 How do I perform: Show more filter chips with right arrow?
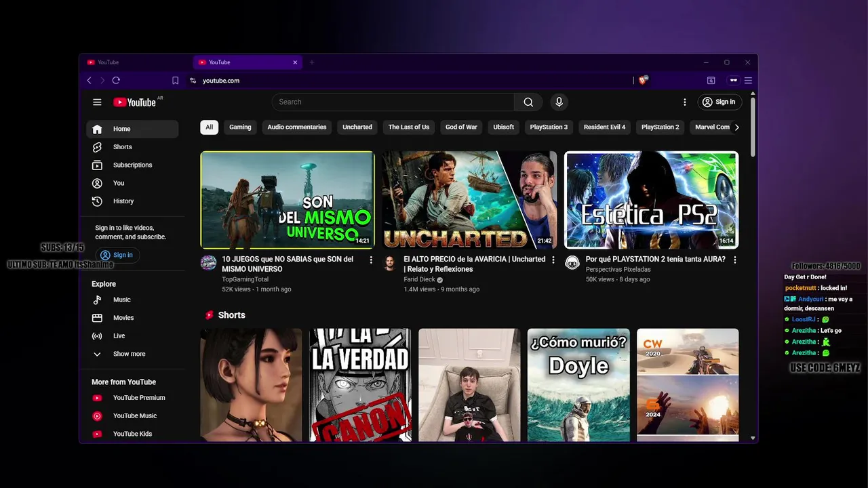pyautogui.click(x=736, y=127)
